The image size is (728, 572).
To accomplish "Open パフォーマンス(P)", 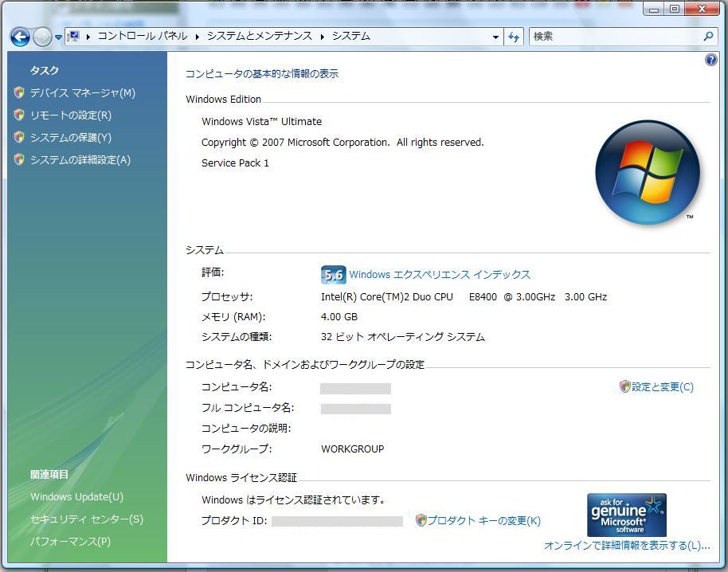I will click(71, 542).
